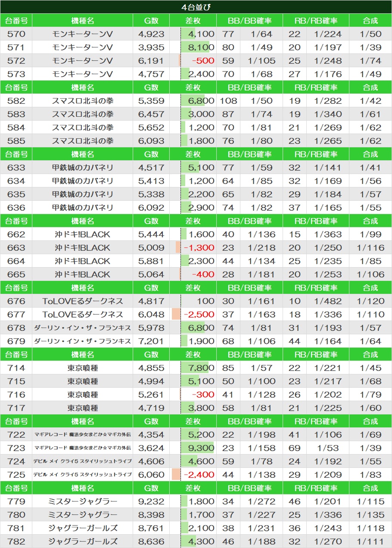Screen dimensions: 392x548
Task: Click the 4台並び title header
Action: tap(196, 7)
